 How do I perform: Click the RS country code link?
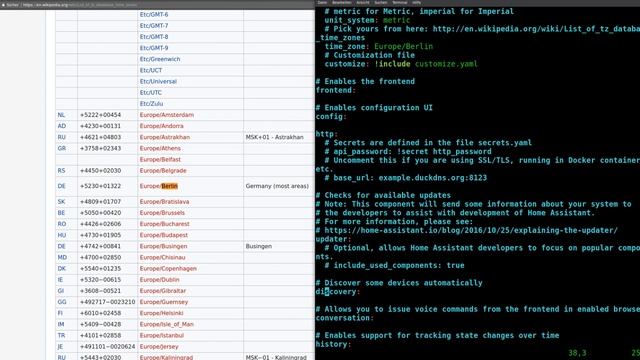pos(61,171)
